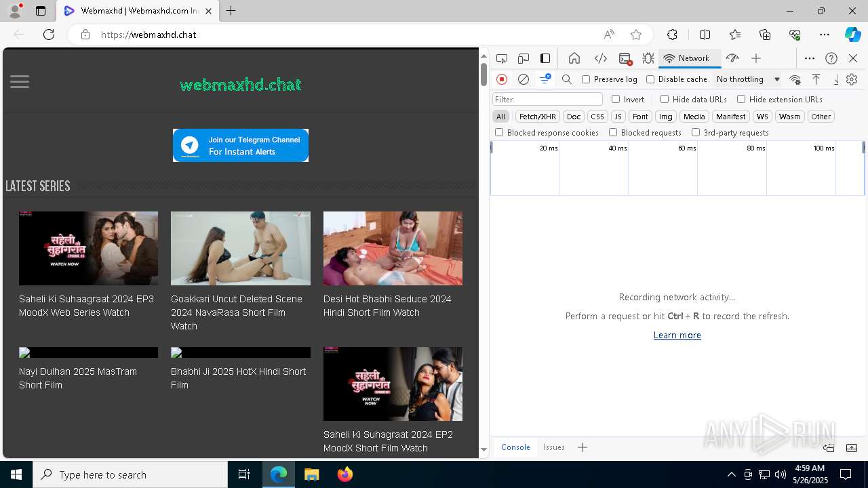Image resolution: width=868 pixels, height=488 pixels.
Task: Open Network settings gear icon
Action: (852, 79)
